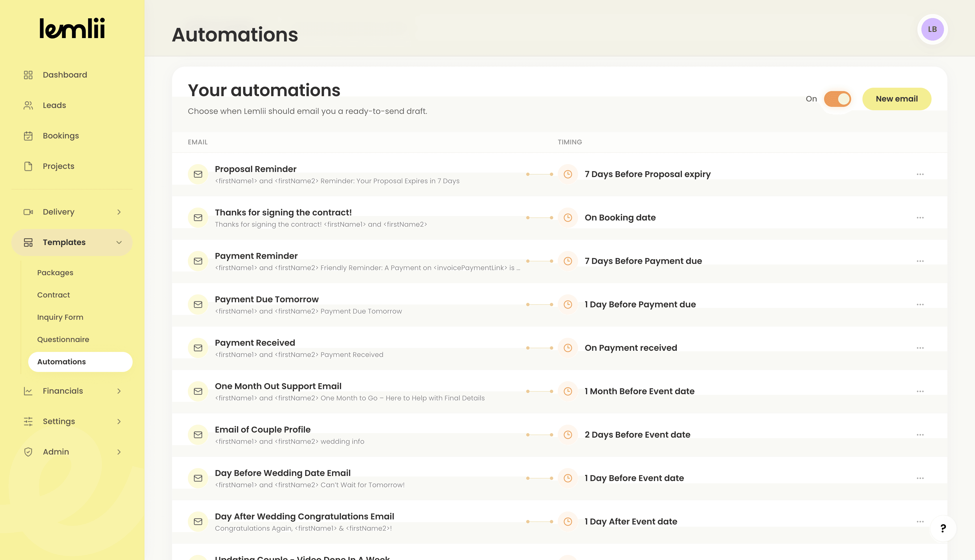
Task: Click the 2 Days Before Event date timing
Action: pyautogui.click(x=637, y=435)
